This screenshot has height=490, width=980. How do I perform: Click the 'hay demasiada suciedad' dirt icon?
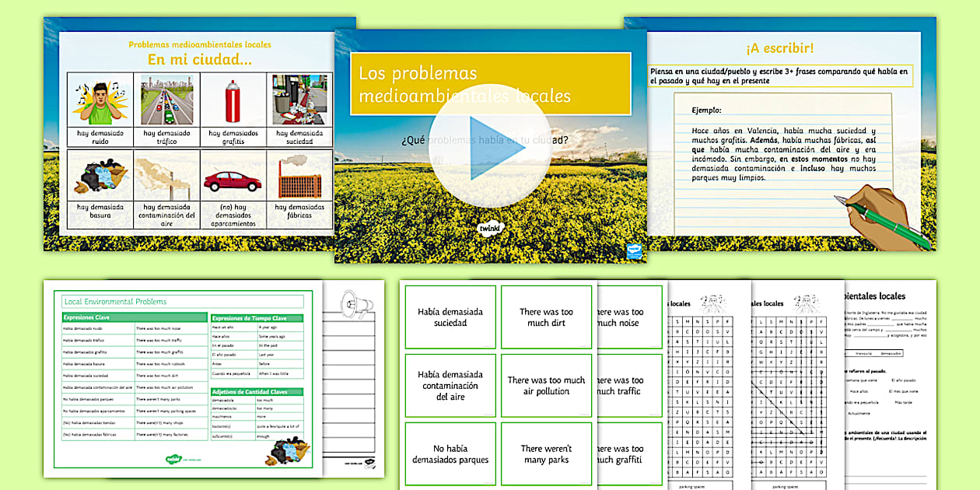pyautogui.click(x=299, y=100)
